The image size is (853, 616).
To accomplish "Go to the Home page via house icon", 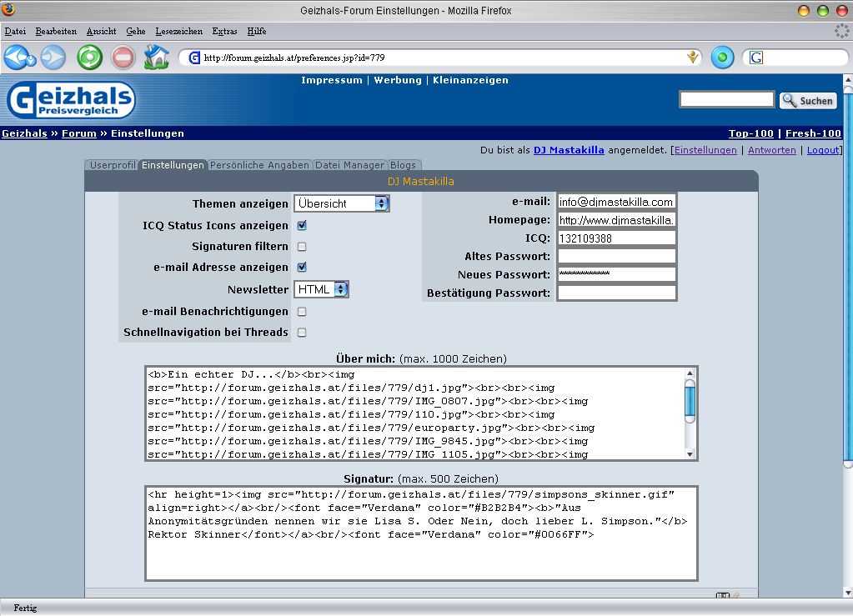I will pyautogui.click(x=156, y=57).
